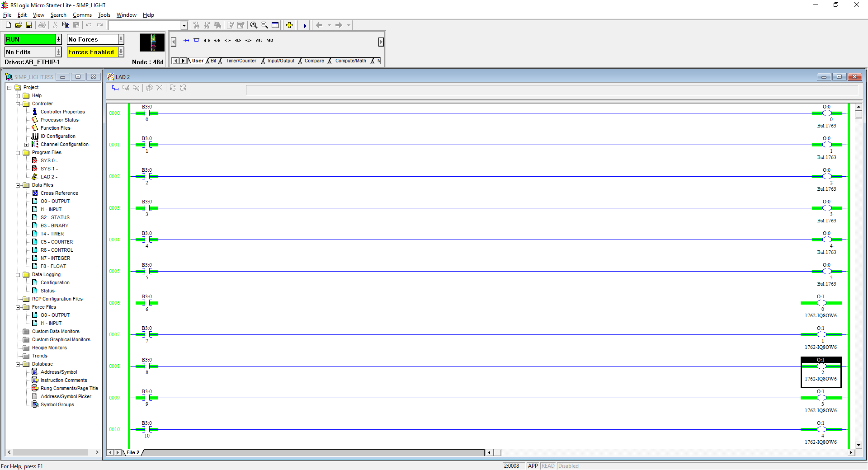This screenshot has width=868, height=470.
Task: Open the Tools menu
Action: 104,15
